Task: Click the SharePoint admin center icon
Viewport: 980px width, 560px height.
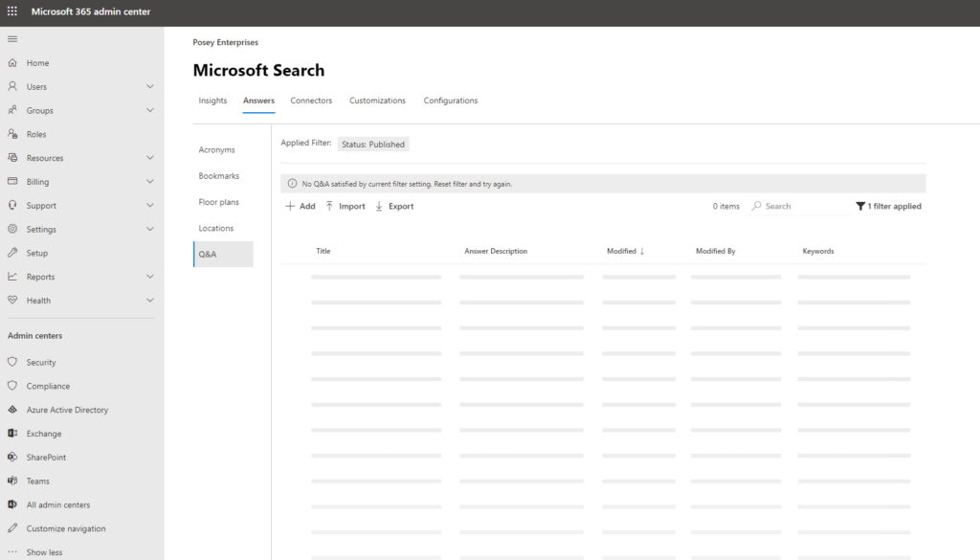Action: (x=12, y=457)
